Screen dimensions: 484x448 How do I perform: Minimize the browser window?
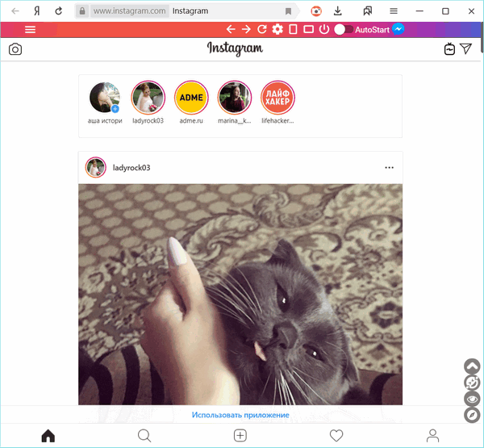point(419,11)
